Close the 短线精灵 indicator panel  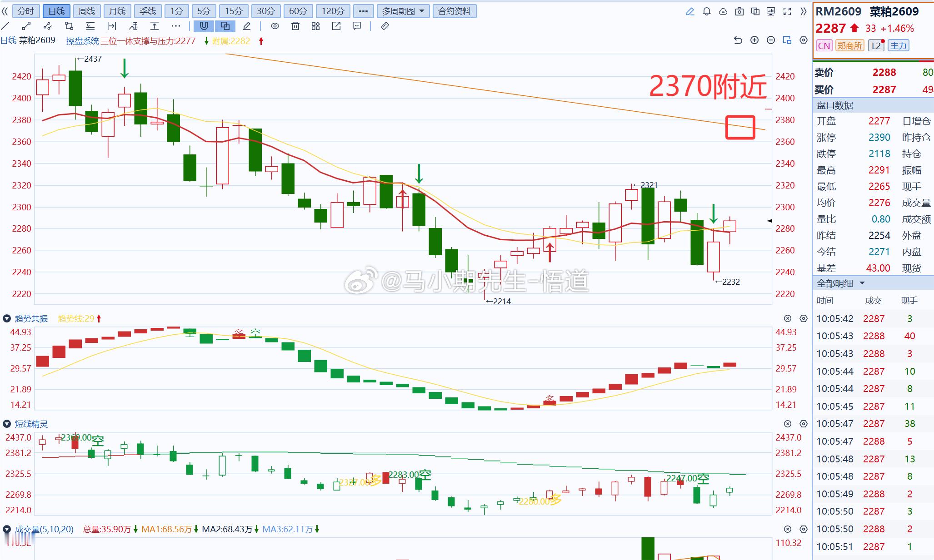point(788,424)
